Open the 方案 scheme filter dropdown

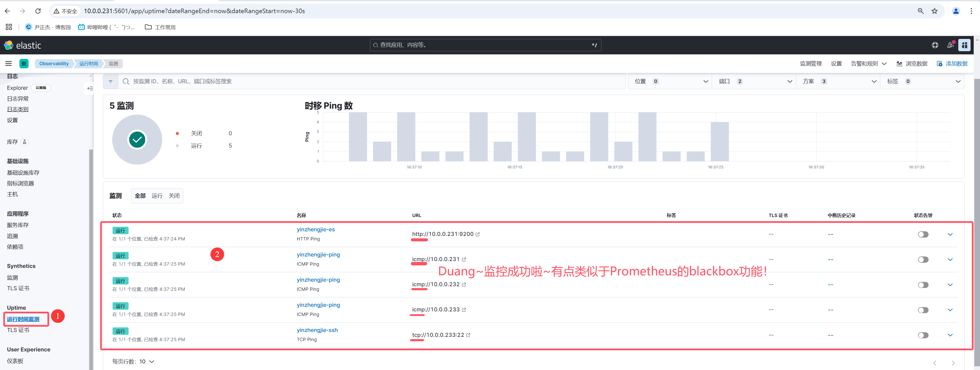(x=838, y=81)
